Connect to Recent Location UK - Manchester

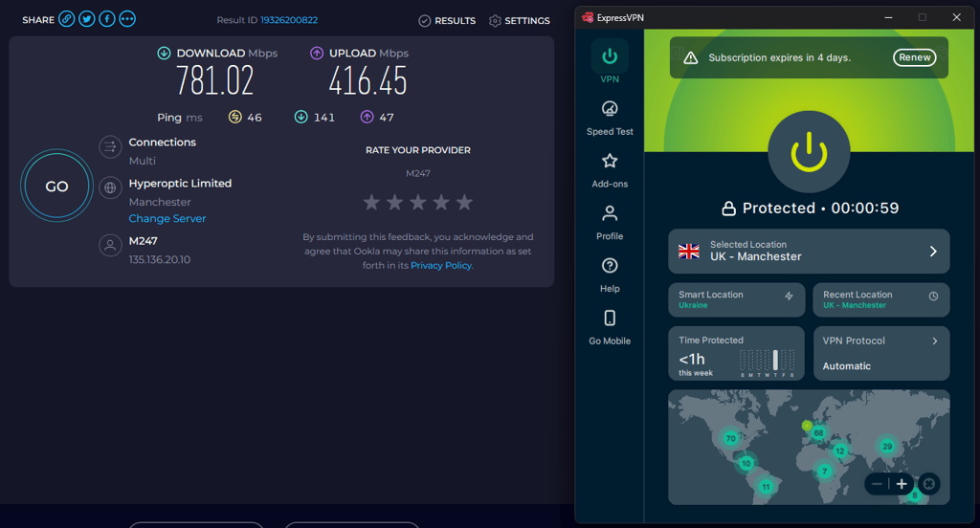881,300
